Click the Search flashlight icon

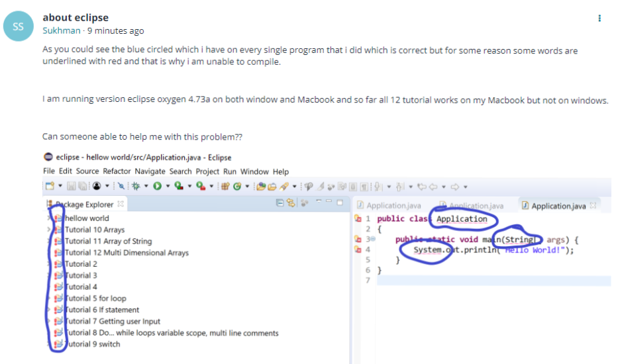tap(284, 186)
